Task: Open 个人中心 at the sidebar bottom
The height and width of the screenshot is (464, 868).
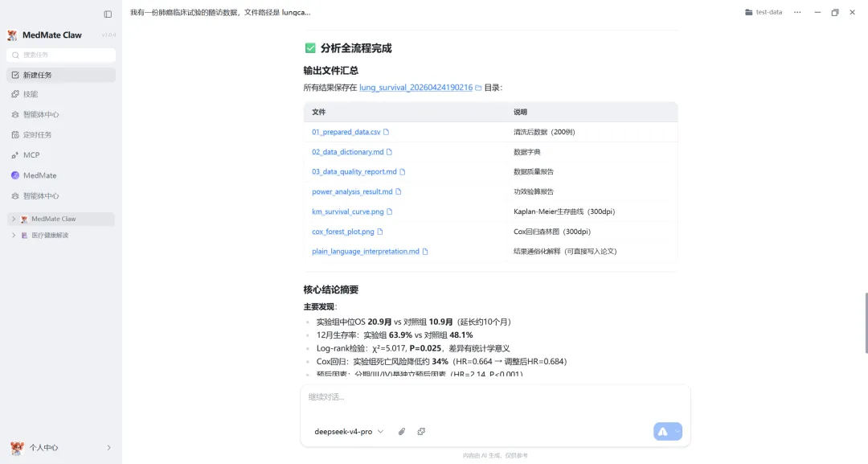Action: (61, 447)
